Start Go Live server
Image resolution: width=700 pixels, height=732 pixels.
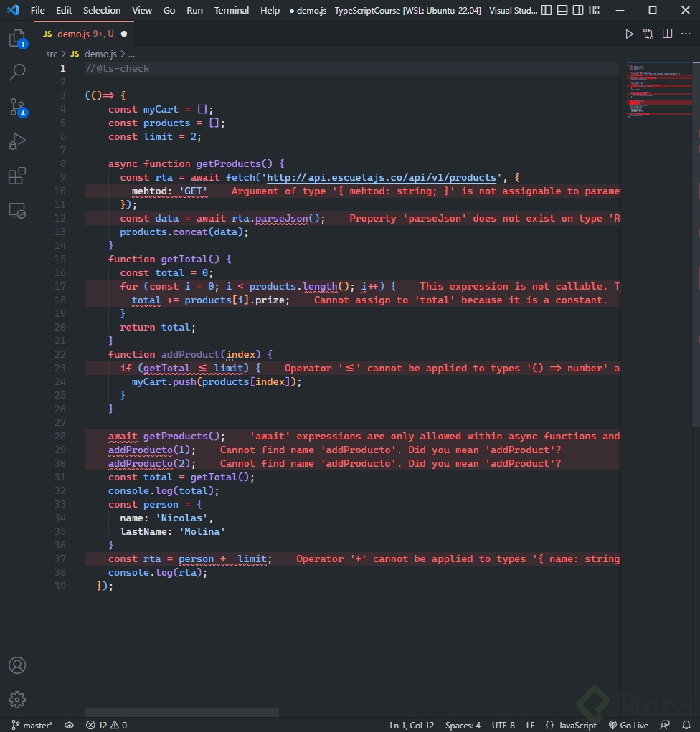[x=628, y=725]
